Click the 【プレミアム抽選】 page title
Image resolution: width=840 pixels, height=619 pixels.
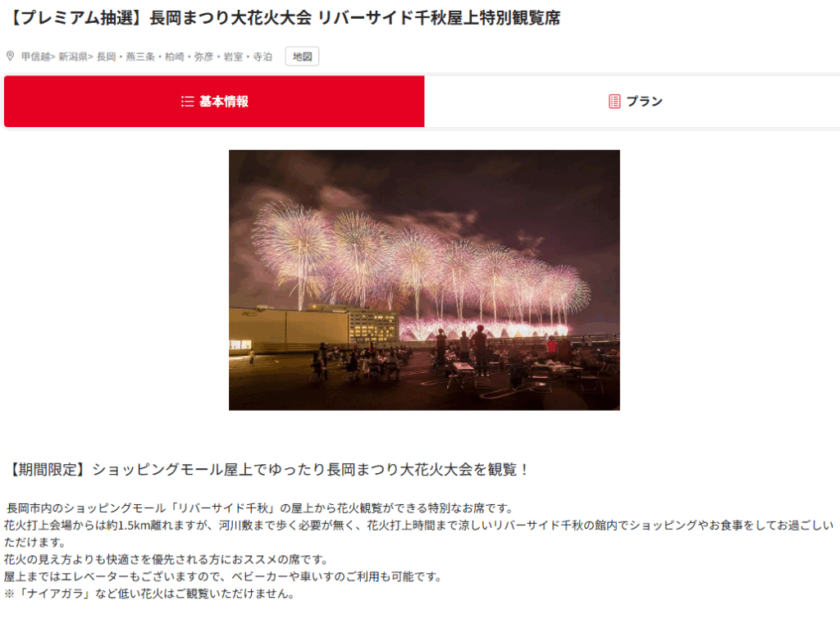283,18
